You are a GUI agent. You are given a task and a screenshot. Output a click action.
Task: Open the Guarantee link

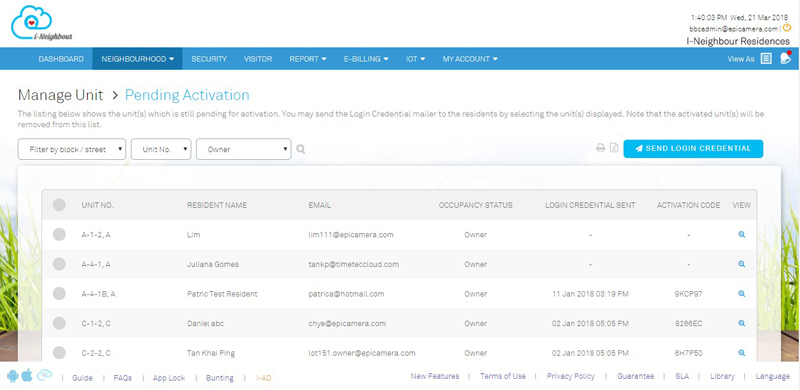(x=635, y=376)
